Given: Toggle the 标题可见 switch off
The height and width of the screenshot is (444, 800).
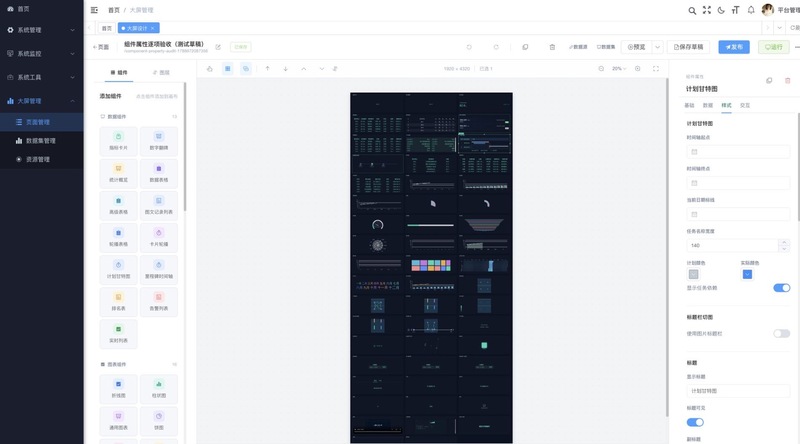Looking at the screenshot, I should tap(695, 422).
